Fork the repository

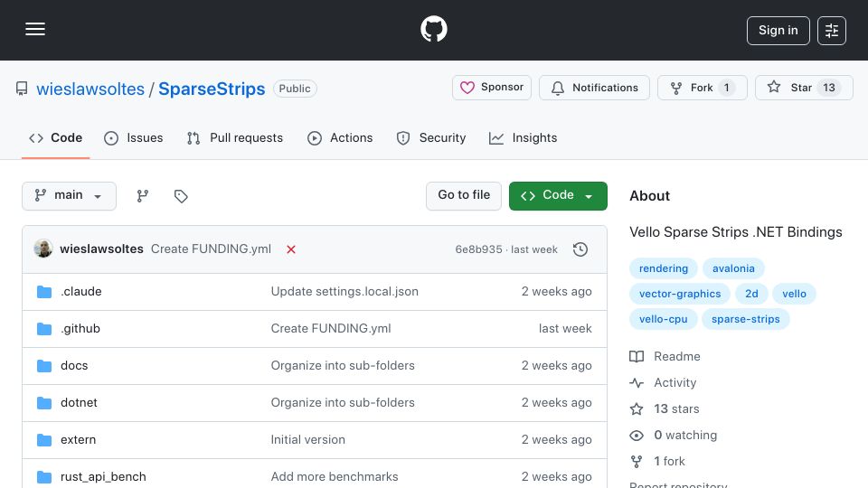click(702, 88)
